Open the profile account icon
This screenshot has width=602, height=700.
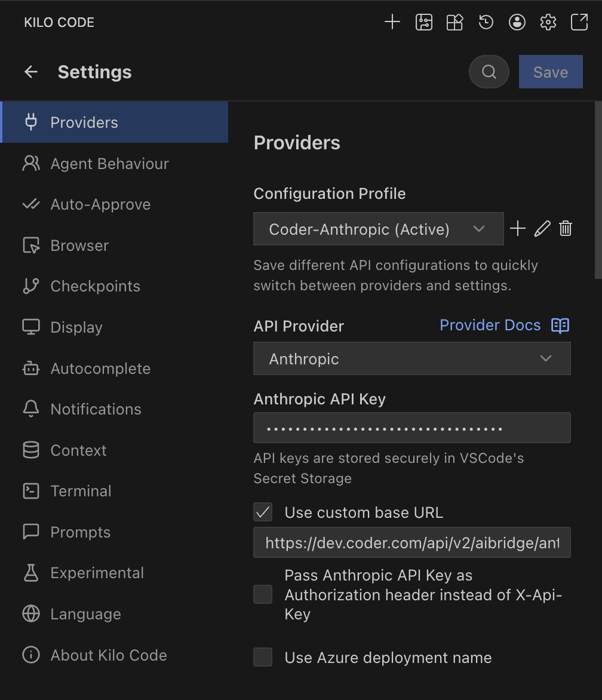(517, 22)
